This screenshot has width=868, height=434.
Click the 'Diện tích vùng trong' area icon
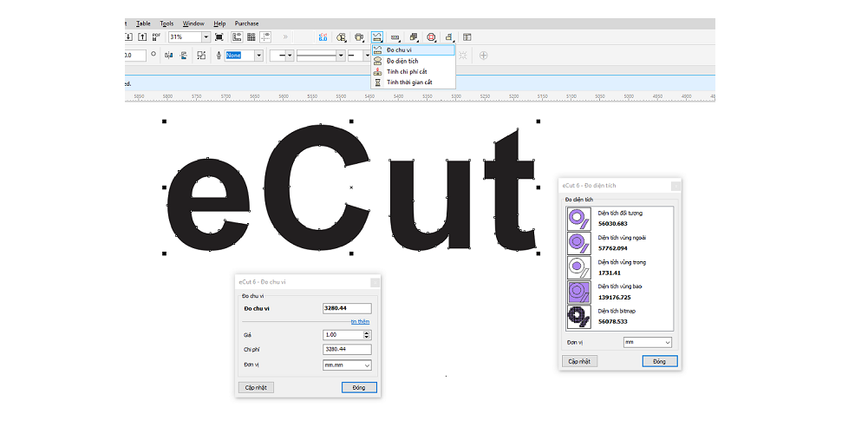(x=578, y=267)
